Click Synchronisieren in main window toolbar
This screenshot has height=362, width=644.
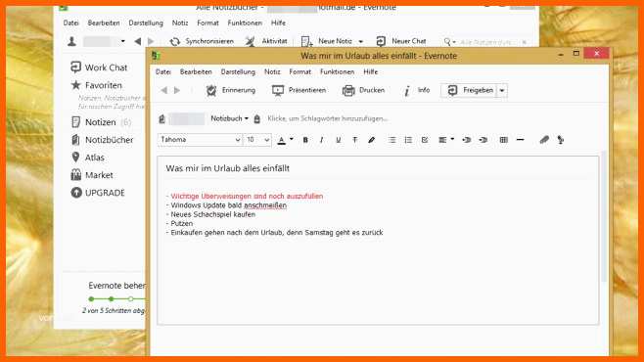(x=202, y=41)
